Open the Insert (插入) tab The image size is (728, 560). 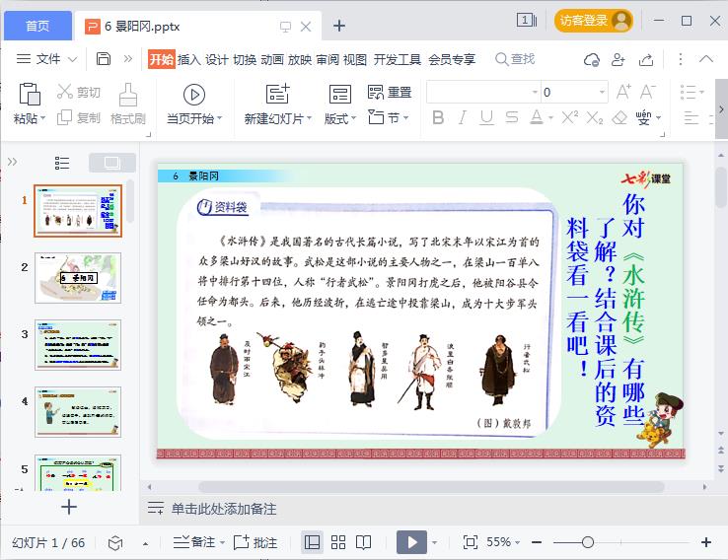point(189,59)
